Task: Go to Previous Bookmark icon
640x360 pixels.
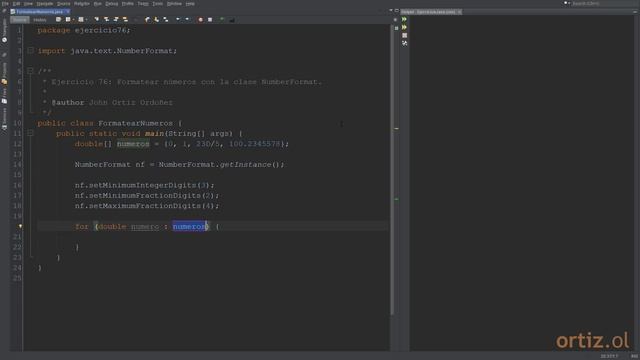Action: [147, 20]
